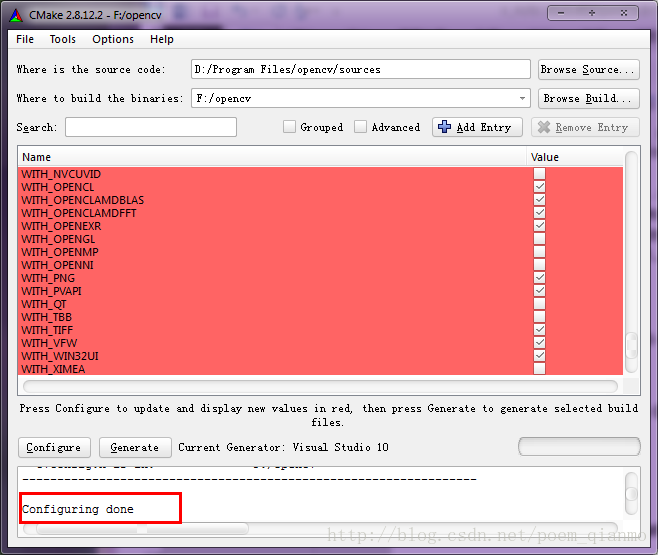This screenshot has height=555, width=658.
Task: Select the WITH_XIMEA entry name
Action: point(53,369)
